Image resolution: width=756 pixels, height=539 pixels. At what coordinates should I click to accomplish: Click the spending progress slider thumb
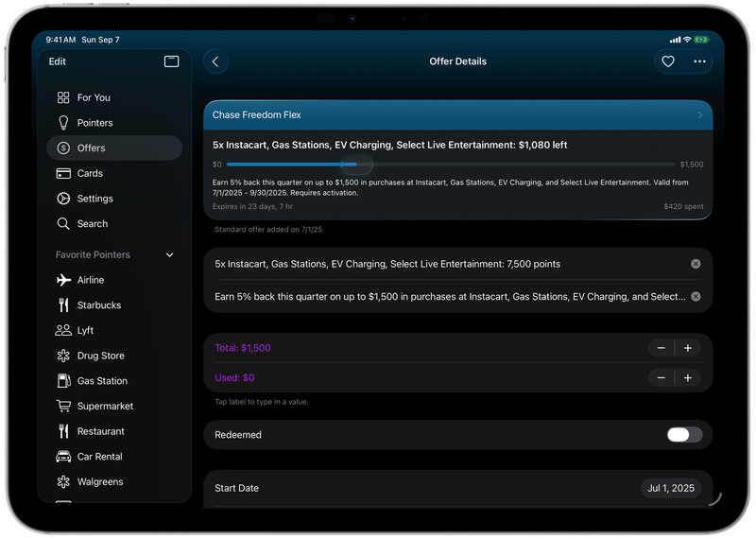pyautogui.click(x=357, y=165)
